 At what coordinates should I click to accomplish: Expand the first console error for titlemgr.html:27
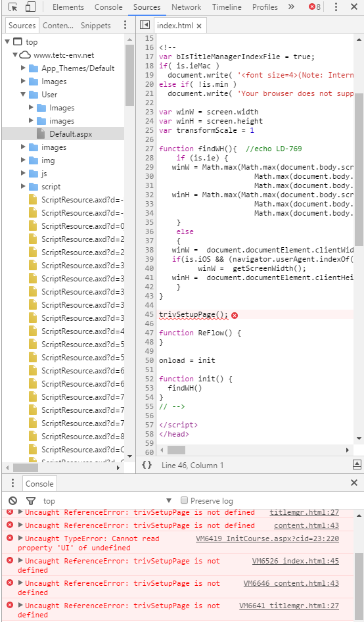[x=20, y=512]
